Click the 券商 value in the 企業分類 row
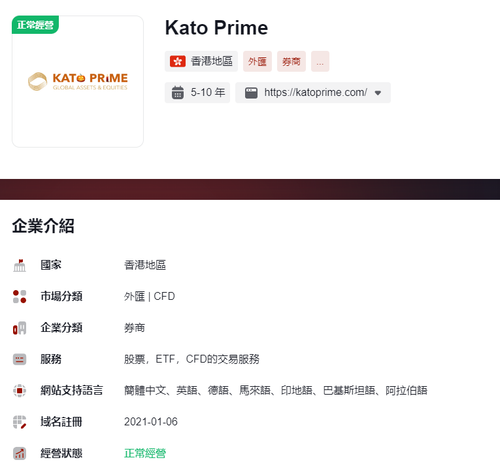 tap(134, 328)
